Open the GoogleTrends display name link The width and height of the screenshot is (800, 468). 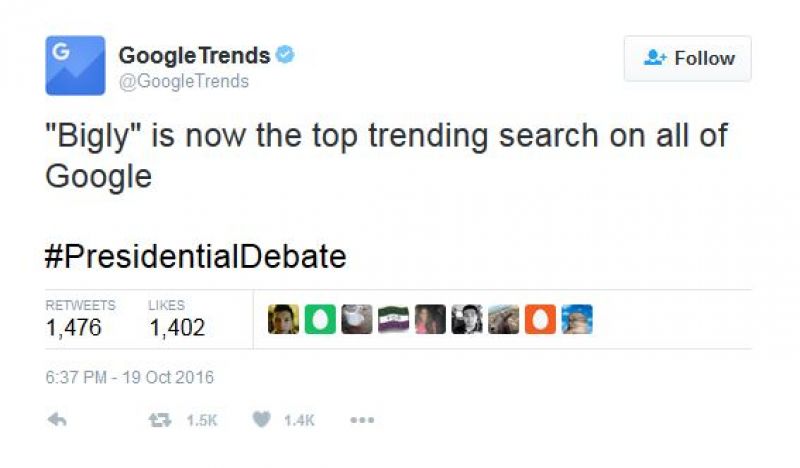click(194, 56)
